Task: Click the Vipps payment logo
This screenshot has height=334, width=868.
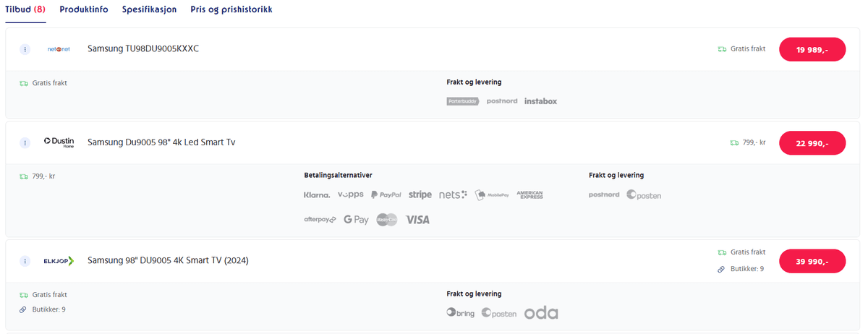Action: tap(350, 195)
